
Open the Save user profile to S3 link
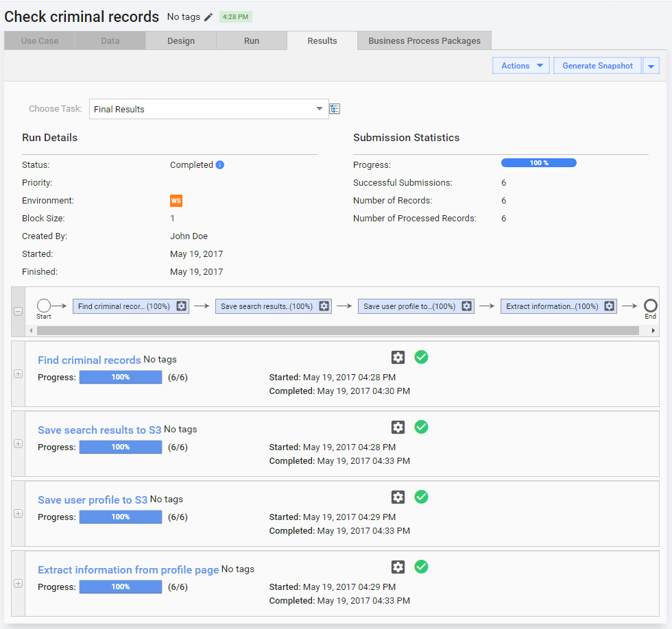tap(93, 500)
